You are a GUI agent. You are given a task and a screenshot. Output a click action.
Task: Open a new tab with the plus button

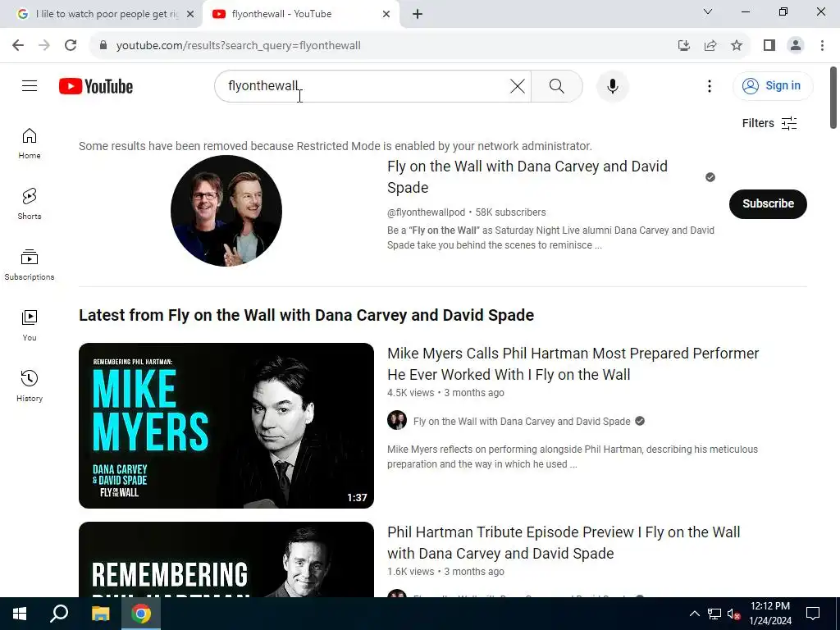tap(418, 14)
